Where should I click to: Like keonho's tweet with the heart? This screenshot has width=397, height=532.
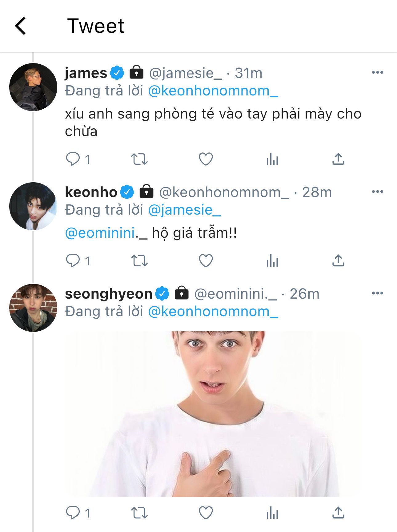pos(206,261)
